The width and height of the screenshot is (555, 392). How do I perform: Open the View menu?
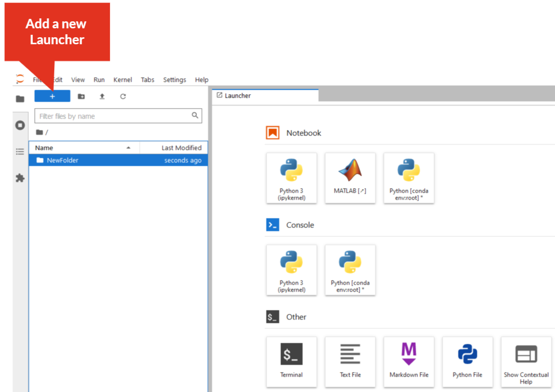coord(78,80)
